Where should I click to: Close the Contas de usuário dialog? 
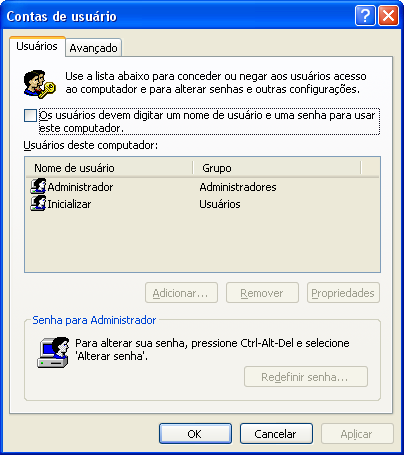click(388, 15)
